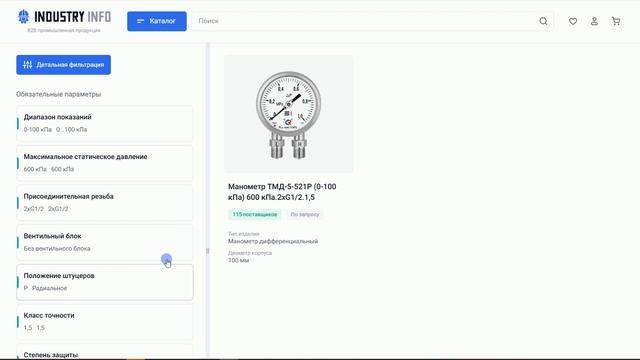Click the 115 поставщиков badge
640x360 pixels.
(255, 214)
